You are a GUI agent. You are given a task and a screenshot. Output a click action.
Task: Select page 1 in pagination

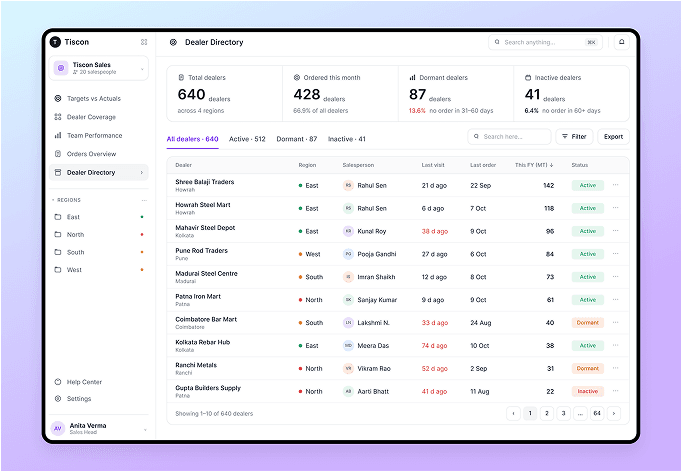pos(530,413)
